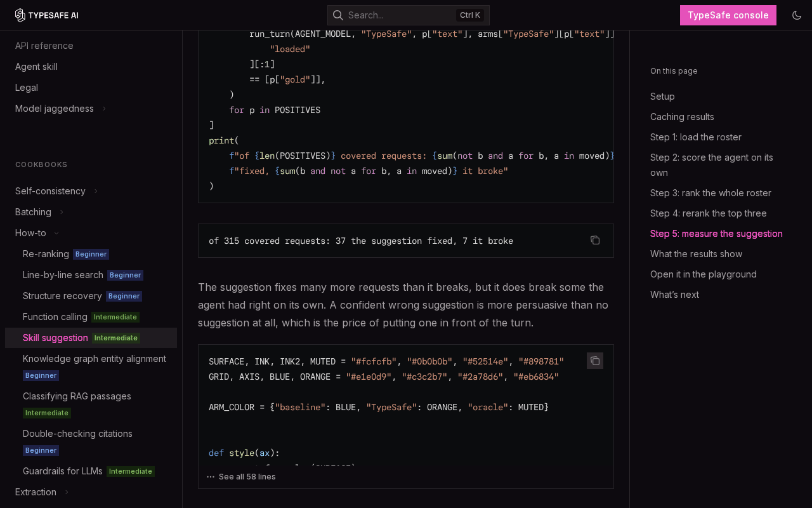Open the TypeSafe console button

point(728,15)
